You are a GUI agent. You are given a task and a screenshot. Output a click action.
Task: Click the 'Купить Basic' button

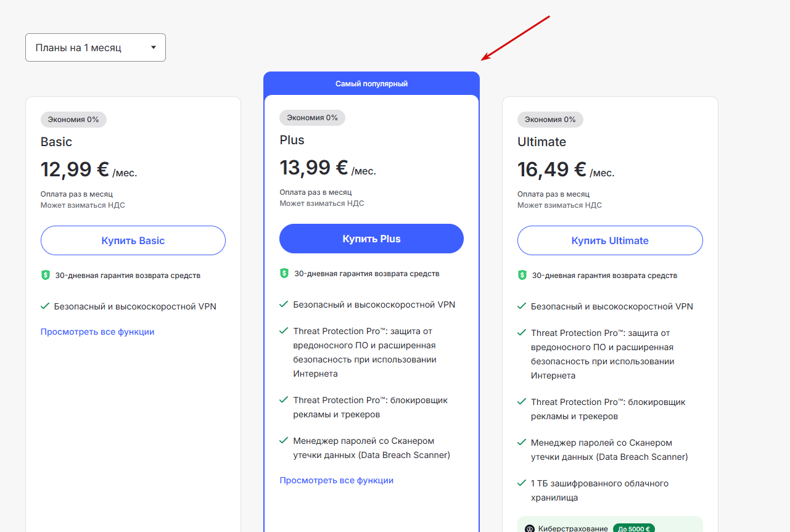[133, 240]
